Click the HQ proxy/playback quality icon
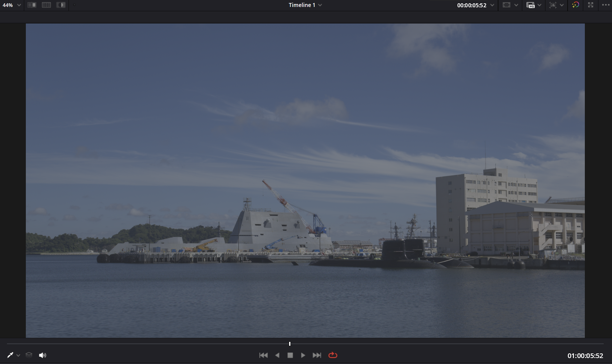612x364 pixels. [531, 5]
